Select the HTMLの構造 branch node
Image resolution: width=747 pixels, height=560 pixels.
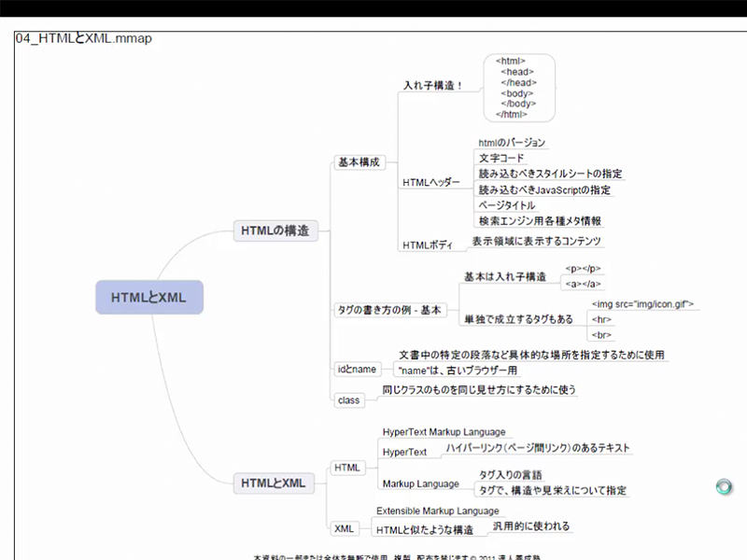click(275, 231)
